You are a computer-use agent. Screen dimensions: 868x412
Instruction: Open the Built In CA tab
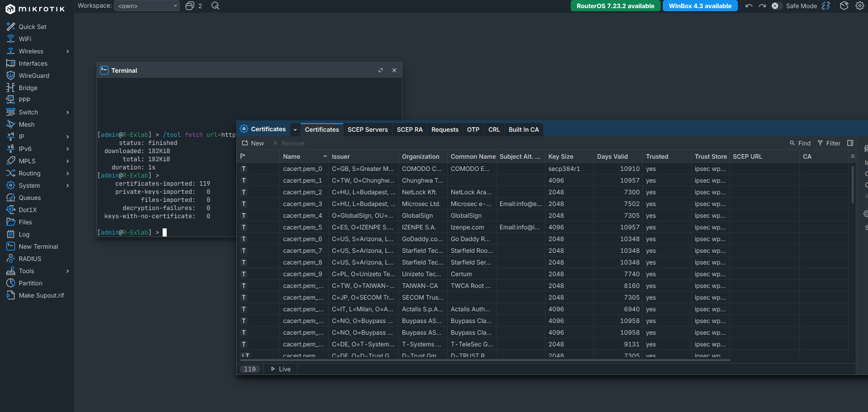pyautogui.click(x=523, y=130)
